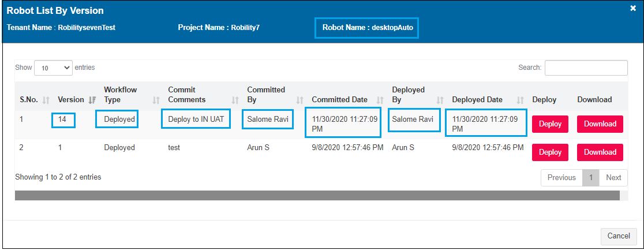Open the Show entries dropdown
Viewport: 644px width, 250px height.
54,68
